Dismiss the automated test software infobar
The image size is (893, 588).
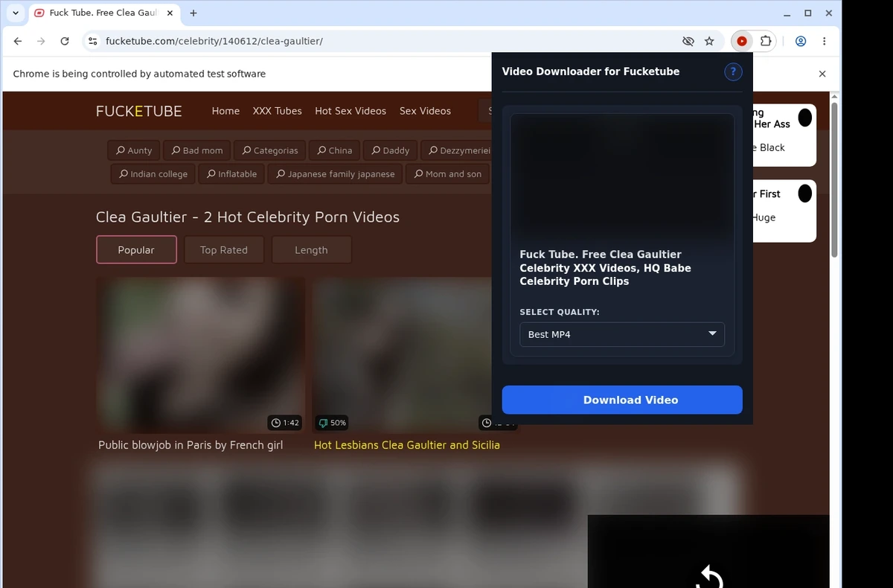click(x=822, y=74)
